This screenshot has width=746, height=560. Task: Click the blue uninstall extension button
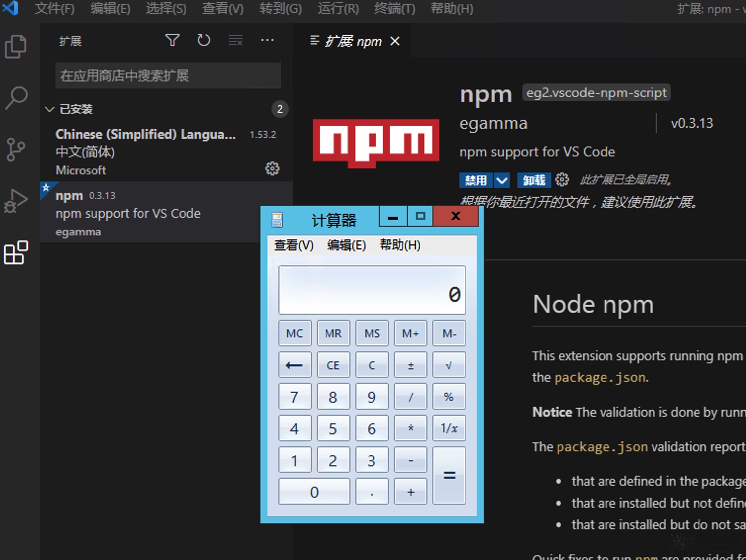[534, 180]
